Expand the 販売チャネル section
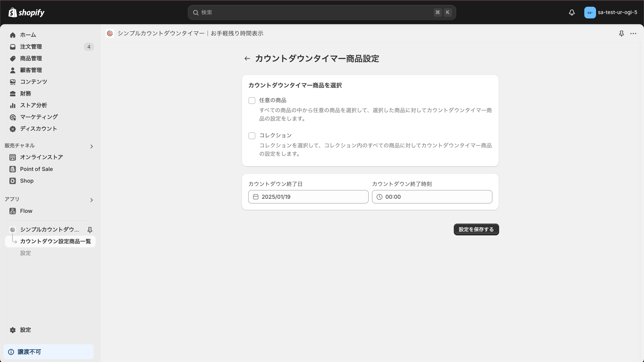Image resolution: width=644 pixels, height=362 pixels. (91, 146)
